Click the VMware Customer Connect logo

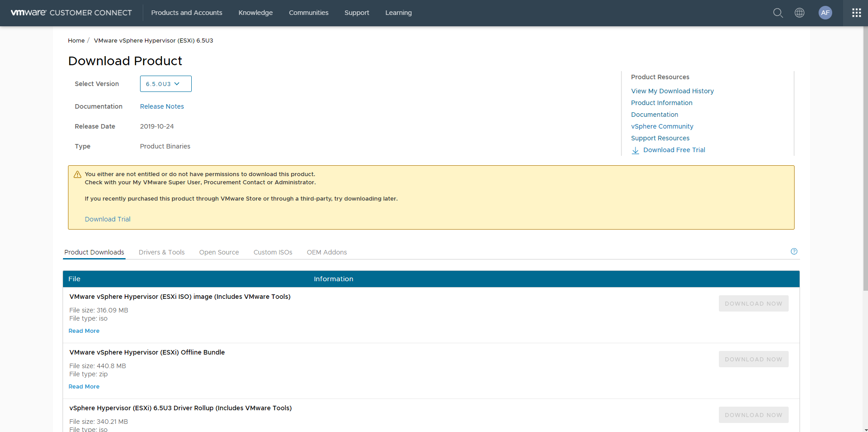pyautogui.click(x=71, y=13)
